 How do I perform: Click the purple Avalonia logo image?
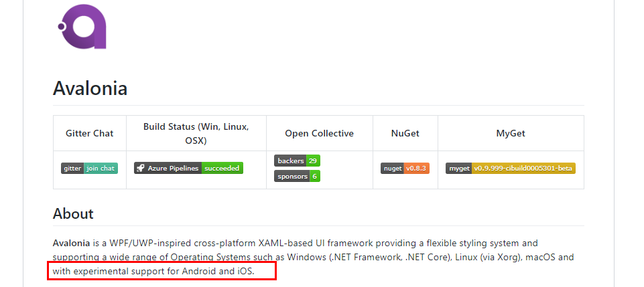[82, 27]
